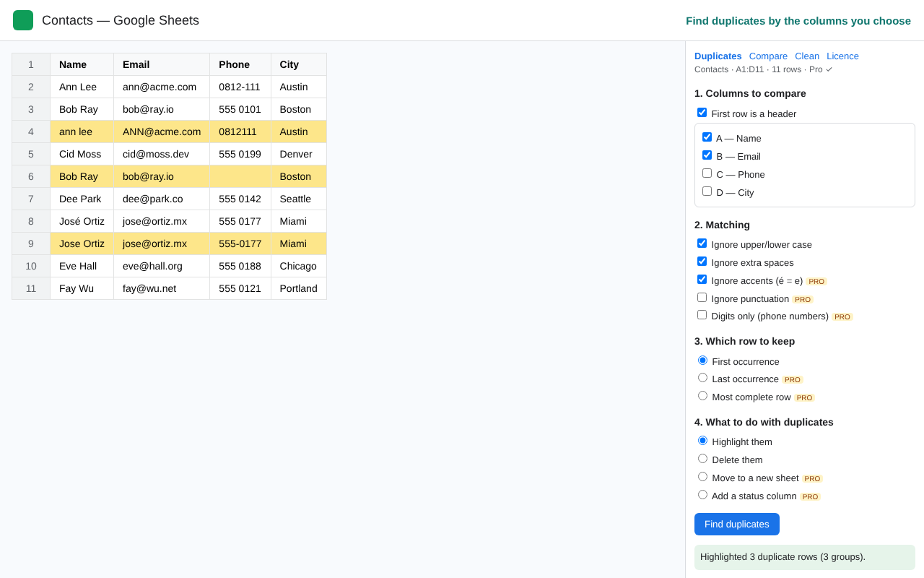Choose Most complete row option
This screenshot has height=578, width=924.
point(702,396)
